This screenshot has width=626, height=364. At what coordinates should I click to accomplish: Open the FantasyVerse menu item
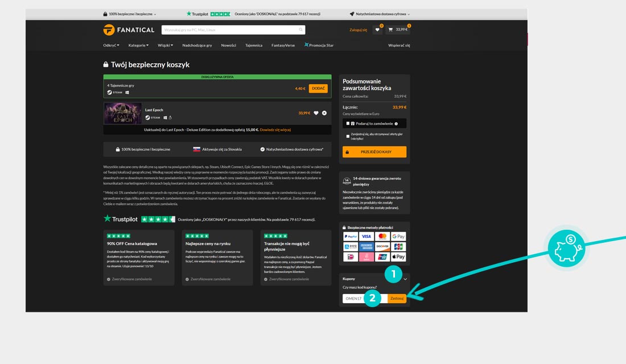tap(283, 45)
